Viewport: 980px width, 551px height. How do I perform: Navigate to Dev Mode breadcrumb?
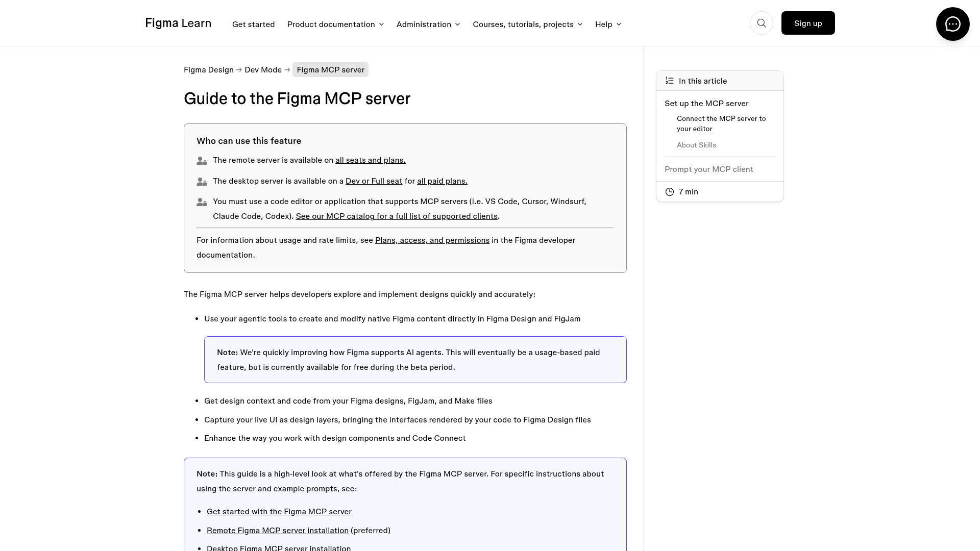[x=263, y=70]
